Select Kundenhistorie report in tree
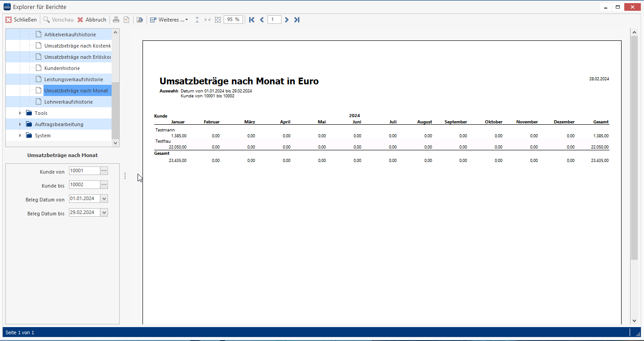644x341 pixels. [62, 68]
